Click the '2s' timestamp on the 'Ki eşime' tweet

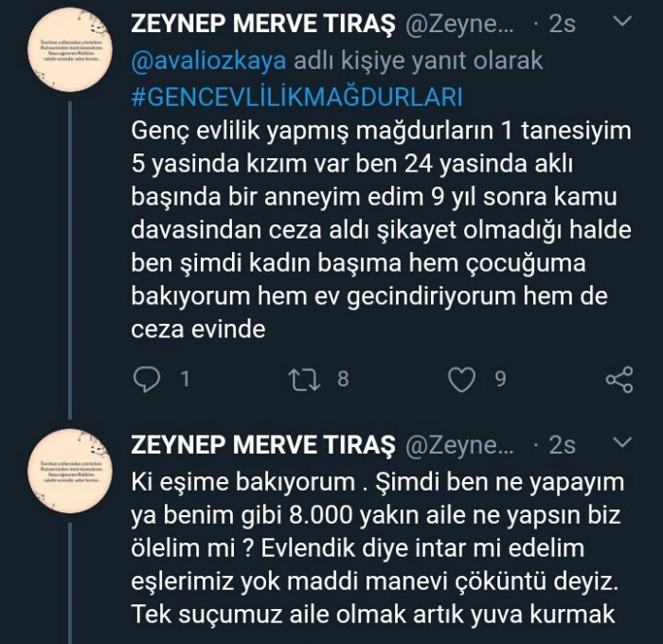[562, 444]
